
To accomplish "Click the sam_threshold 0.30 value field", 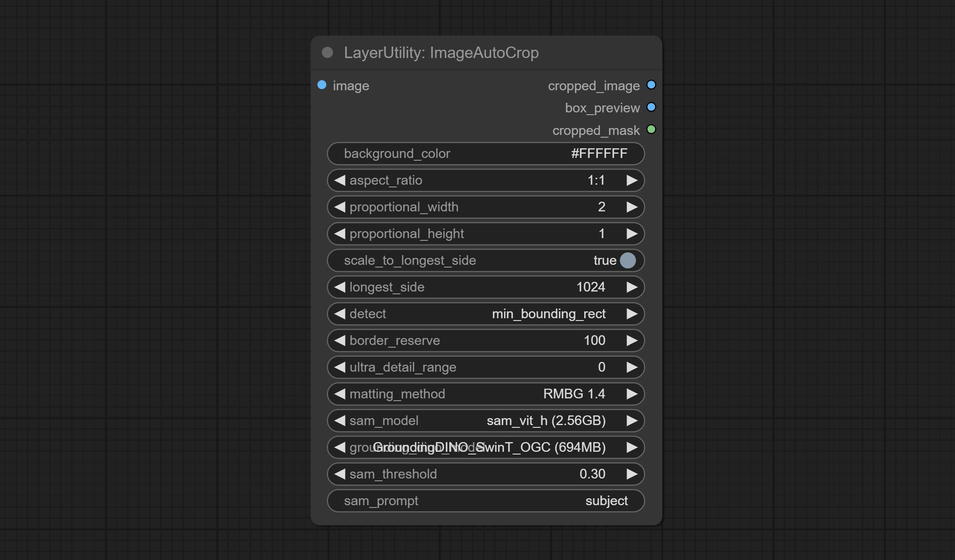I will point(486,474).
